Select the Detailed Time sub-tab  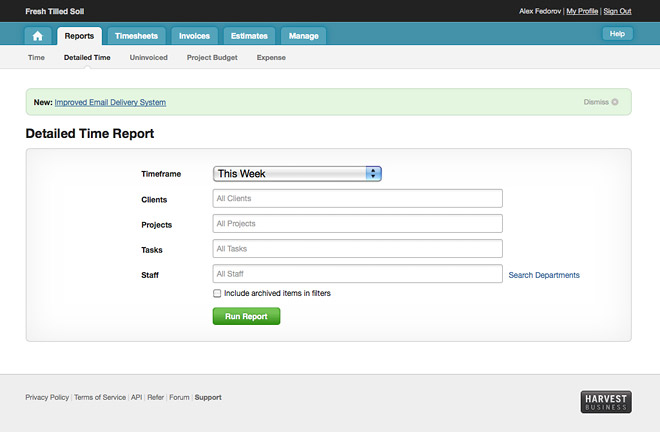point(87,58)
